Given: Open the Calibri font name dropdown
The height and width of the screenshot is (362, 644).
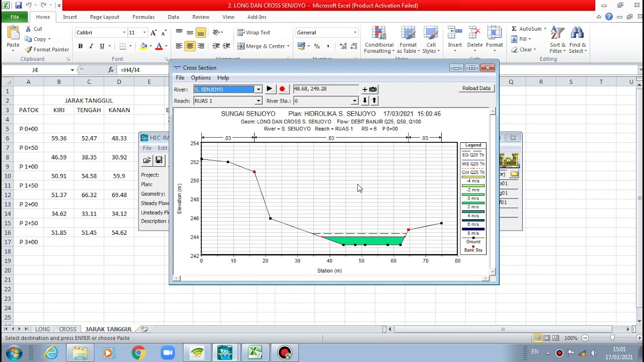Looking at the screenshot, I should coord(124,33).
